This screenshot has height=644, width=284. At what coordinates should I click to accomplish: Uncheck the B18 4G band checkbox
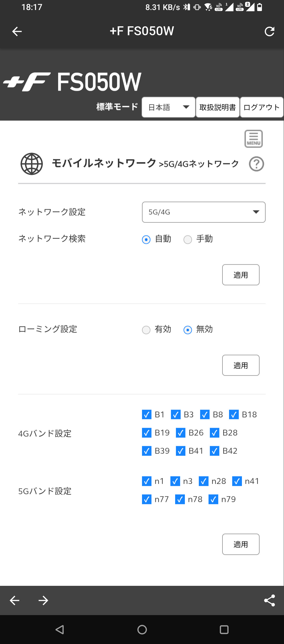234,415
